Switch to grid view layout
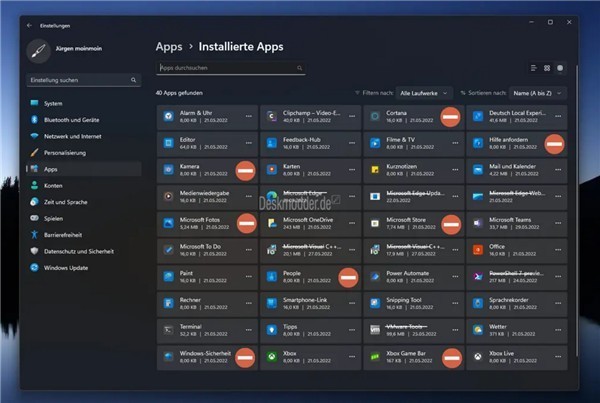This screenshot has width=600, height=403. coord(547,68)
